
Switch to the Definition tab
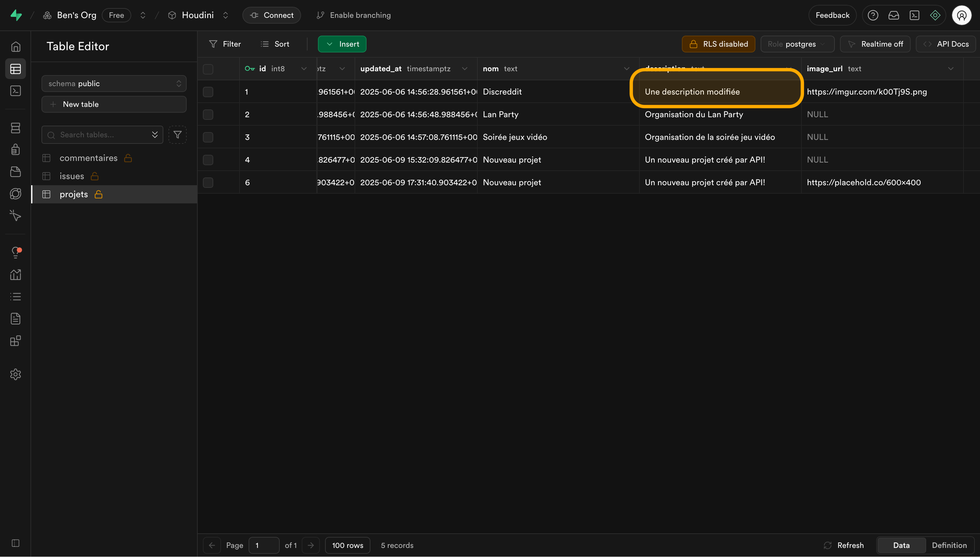950,545
